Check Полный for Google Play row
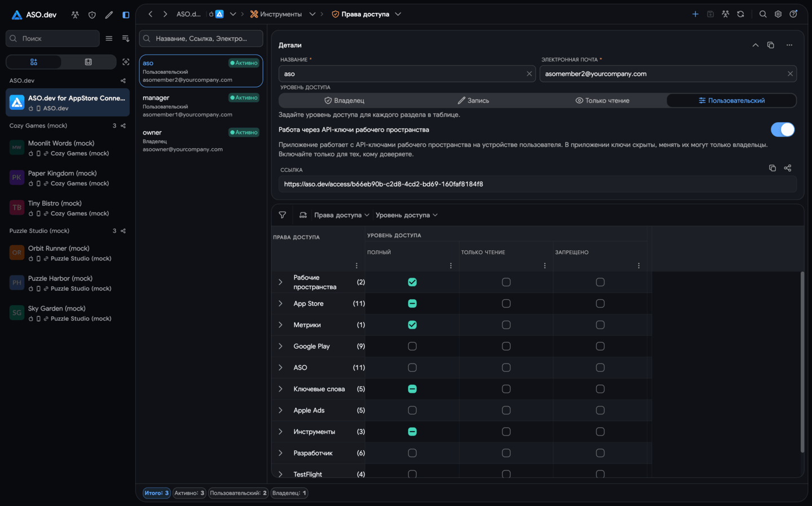 coord(412,347)
